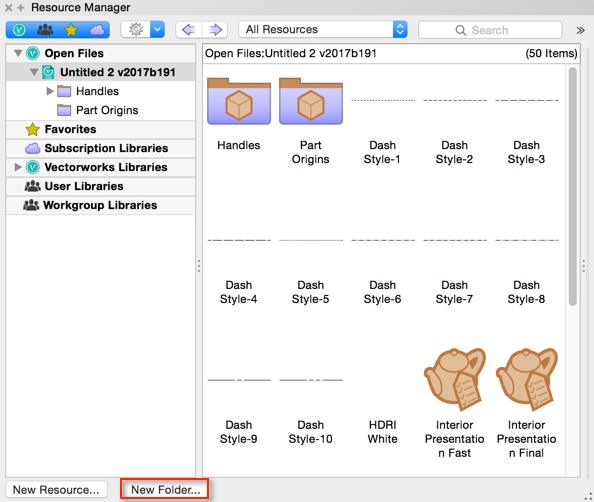
Task: Select the Handles symbol folder thumbnail
Action: click(239, 101)
